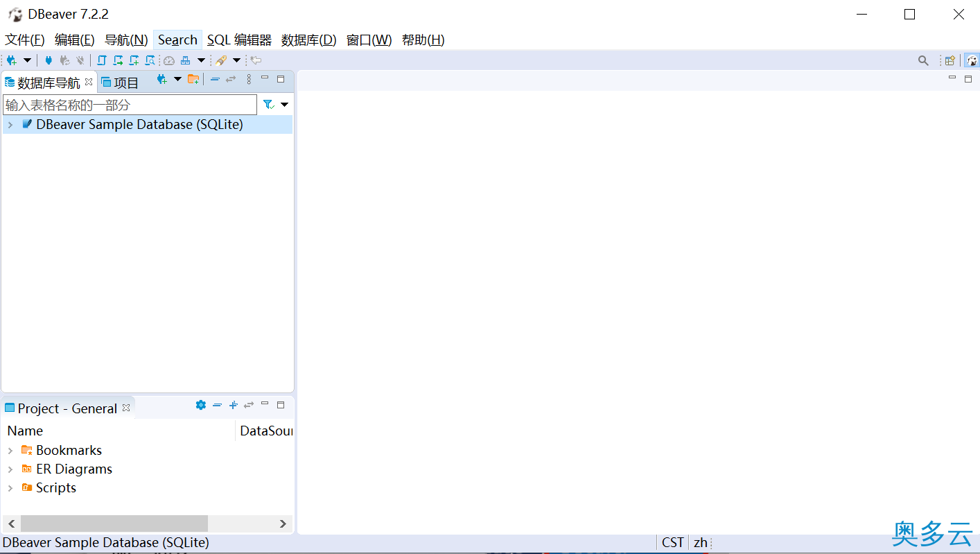Open the 帮助(H) menu
980x554 pixels.
tap(423, 40)
